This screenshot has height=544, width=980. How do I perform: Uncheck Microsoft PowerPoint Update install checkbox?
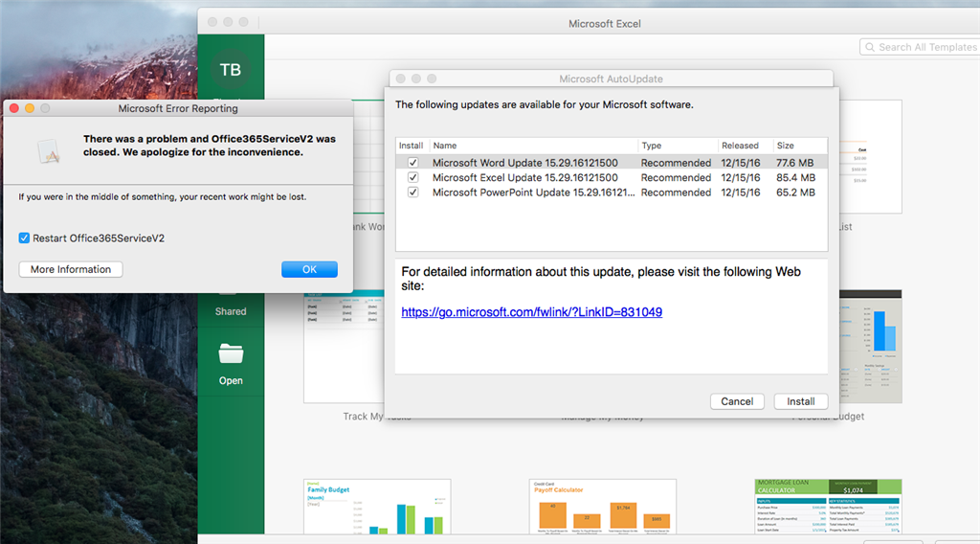[413, 193]
